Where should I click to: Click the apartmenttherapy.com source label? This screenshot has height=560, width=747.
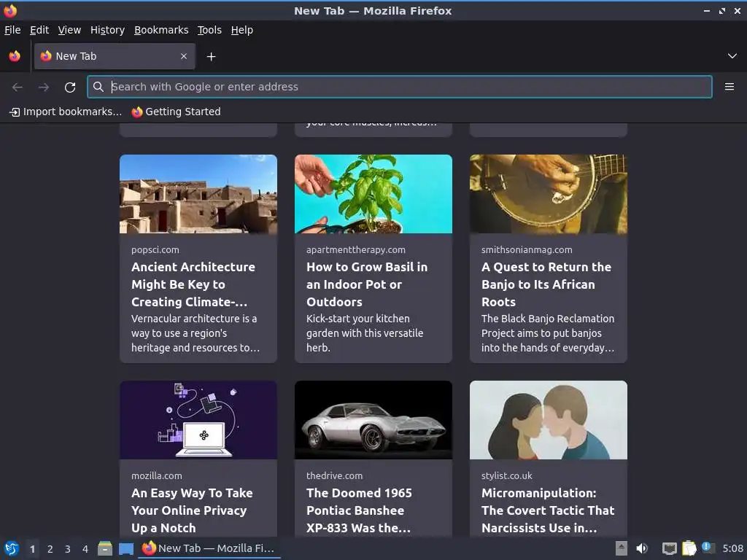coord(356,249)
